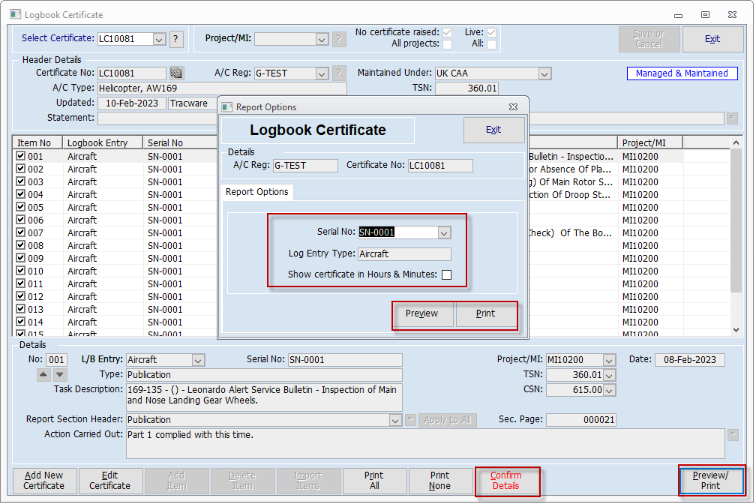Click Preview in Report Options
Screen dimensions: 754x503
422,314
